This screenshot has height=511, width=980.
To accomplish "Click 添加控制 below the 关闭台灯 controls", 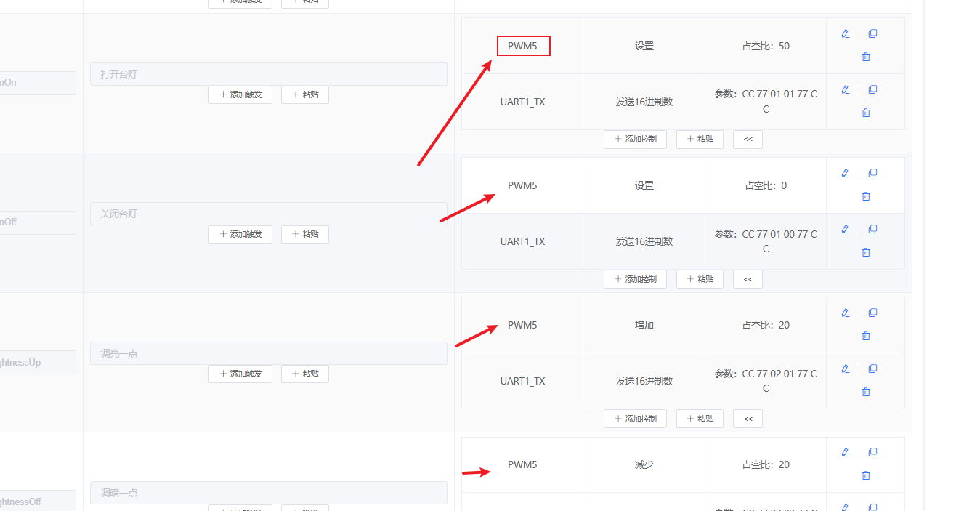I will [x=635, y=279].
